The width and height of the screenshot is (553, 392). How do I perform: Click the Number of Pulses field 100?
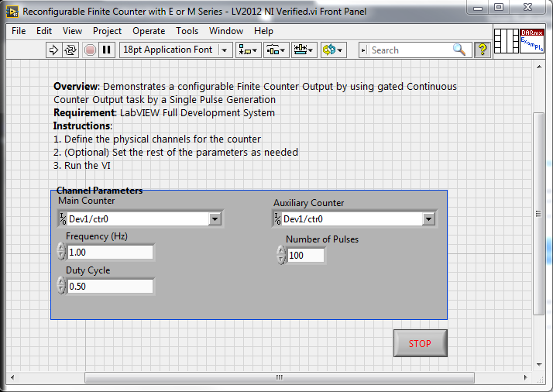click(x=306, y=255)
